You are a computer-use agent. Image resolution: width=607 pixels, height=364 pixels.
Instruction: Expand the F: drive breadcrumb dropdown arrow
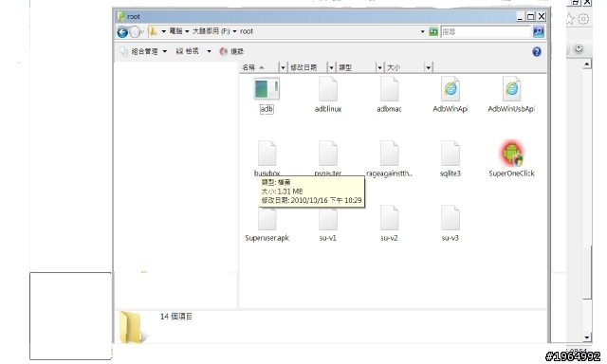[234, 31]
